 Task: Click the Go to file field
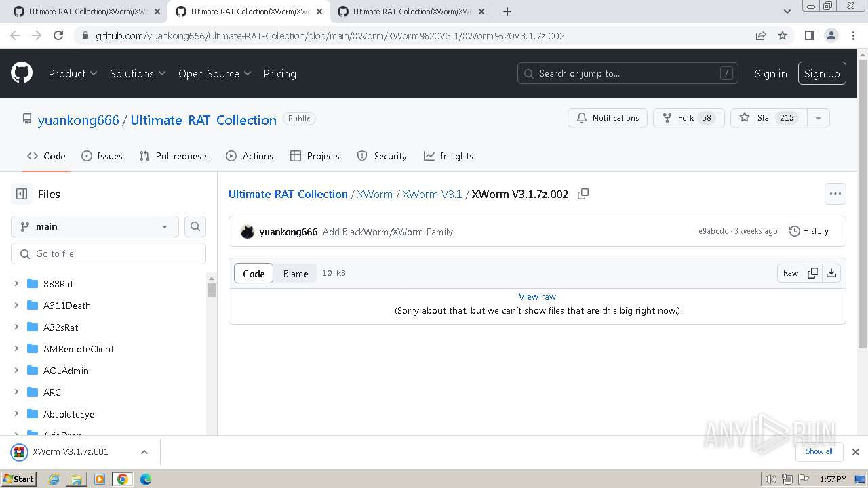108,253
